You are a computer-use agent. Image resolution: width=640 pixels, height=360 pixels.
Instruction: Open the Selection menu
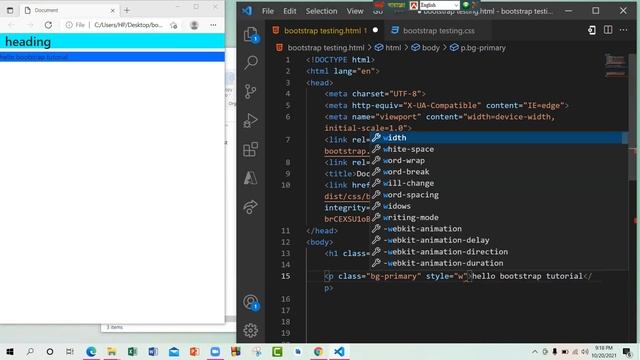pyautogui.click(x=321, y=11)
